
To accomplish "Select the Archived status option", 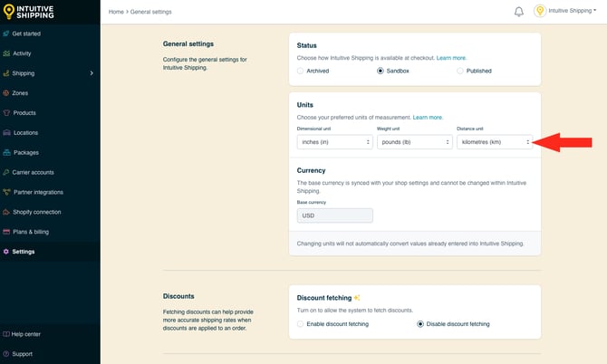I will click(301, 71).
